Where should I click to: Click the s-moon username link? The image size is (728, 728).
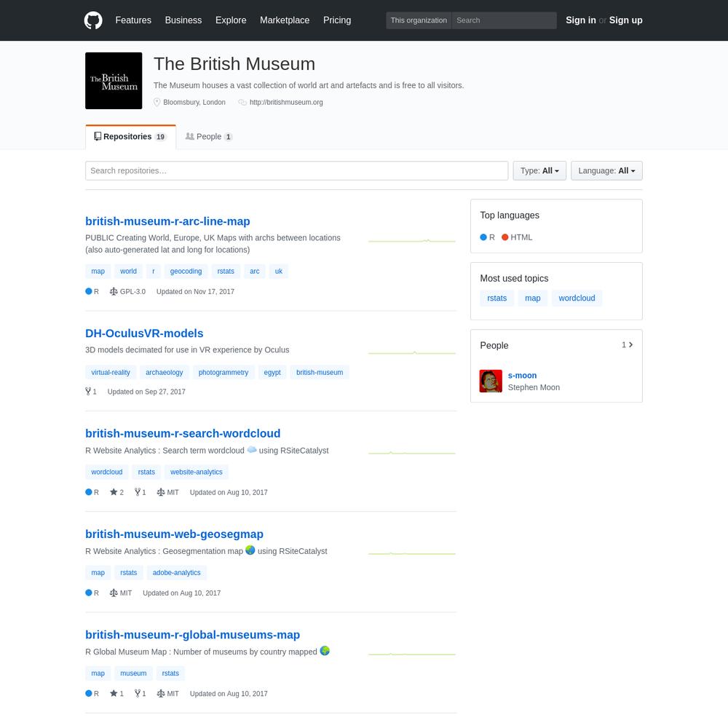(x=522, y=375)
